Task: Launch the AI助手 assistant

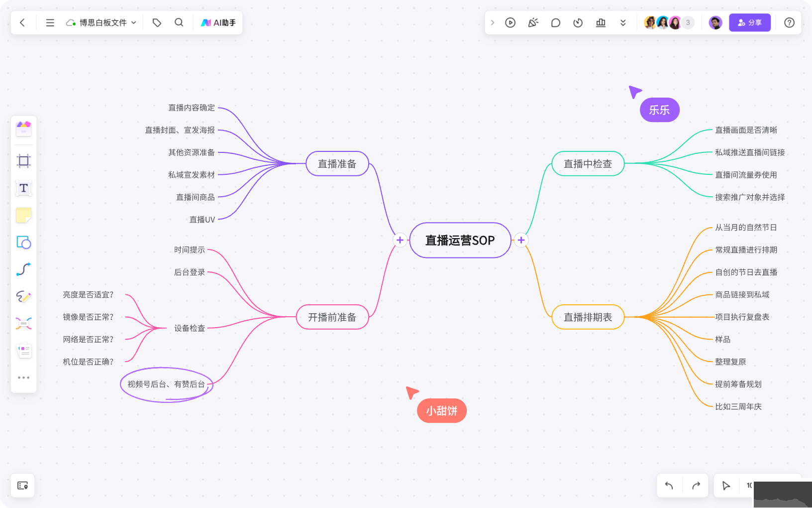Action: [218, 22]
